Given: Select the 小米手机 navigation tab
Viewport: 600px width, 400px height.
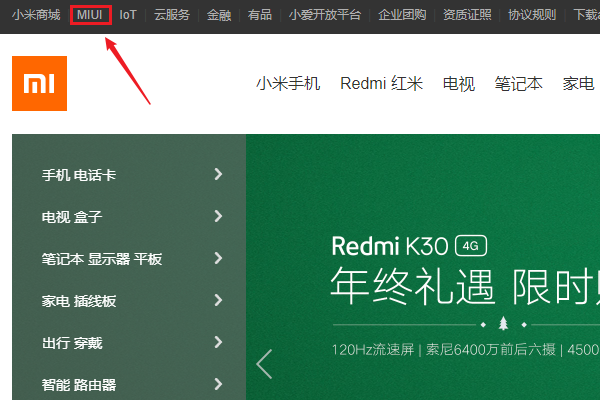Looking at the screenshot, I should [x=288, y=84].
